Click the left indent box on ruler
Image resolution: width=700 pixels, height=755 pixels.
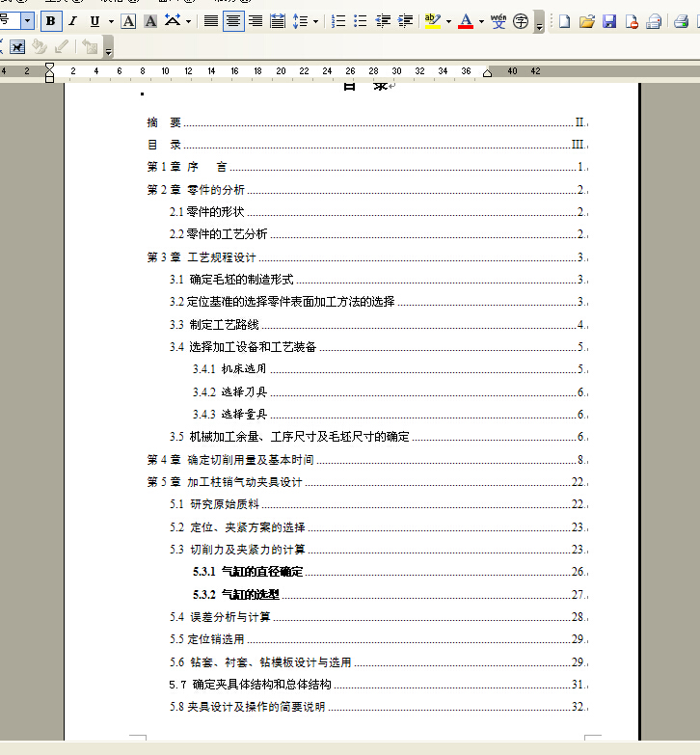point(49,79)
